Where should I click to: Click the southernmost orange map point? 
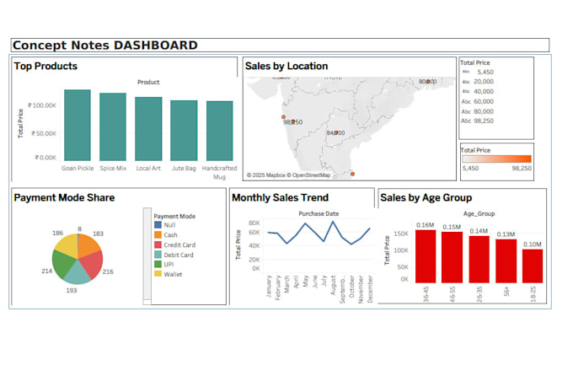(x=352, y=174)
